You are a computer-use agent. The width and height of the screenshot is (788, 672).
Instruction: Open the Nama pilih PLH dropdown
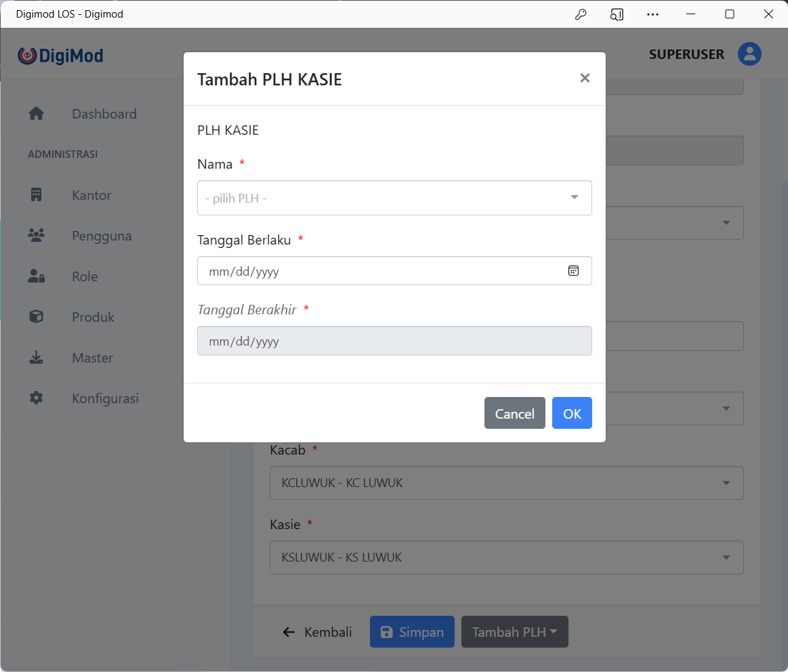[394, 198]
